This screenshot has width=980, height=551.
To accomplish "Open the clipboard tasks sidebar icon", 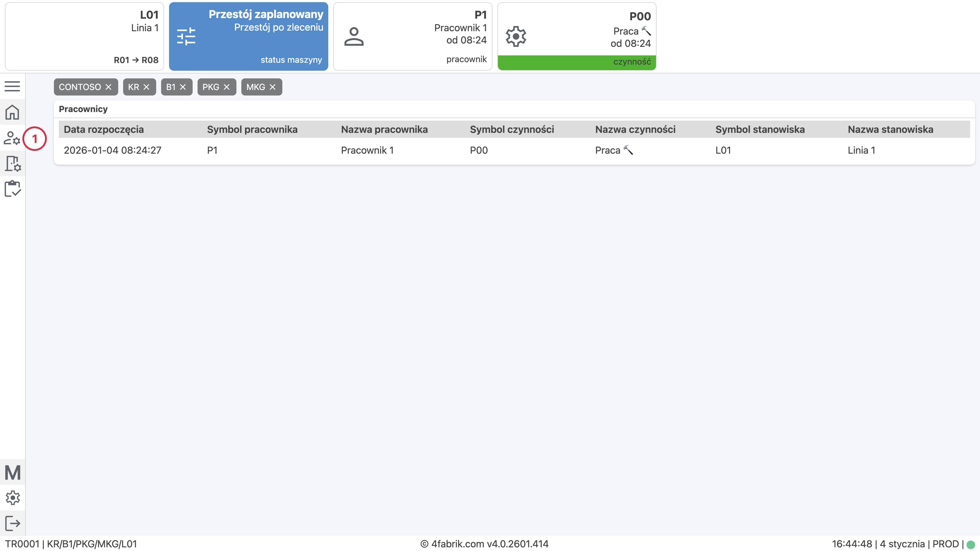I will click(13, 189).
